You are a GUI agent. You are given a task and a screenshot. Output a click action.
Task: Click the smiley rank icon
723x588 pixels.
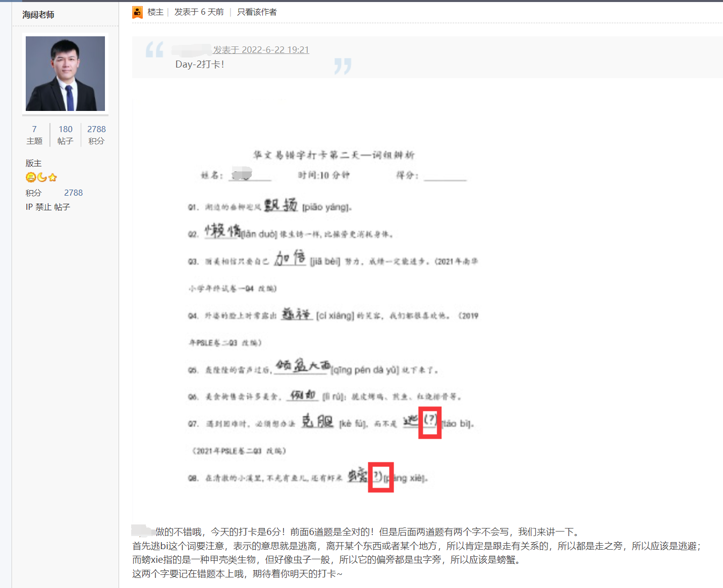click(31, 178)
